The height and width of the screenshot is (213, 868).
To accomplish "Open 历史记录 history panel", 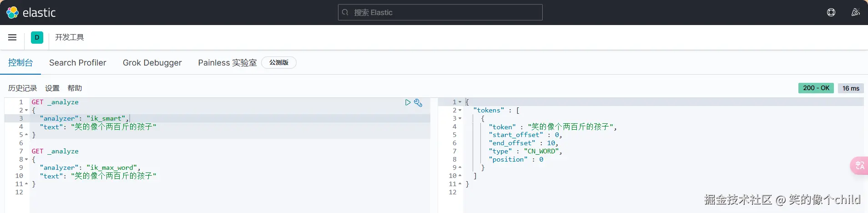I will pyautogui.click(x=23, y=88).
